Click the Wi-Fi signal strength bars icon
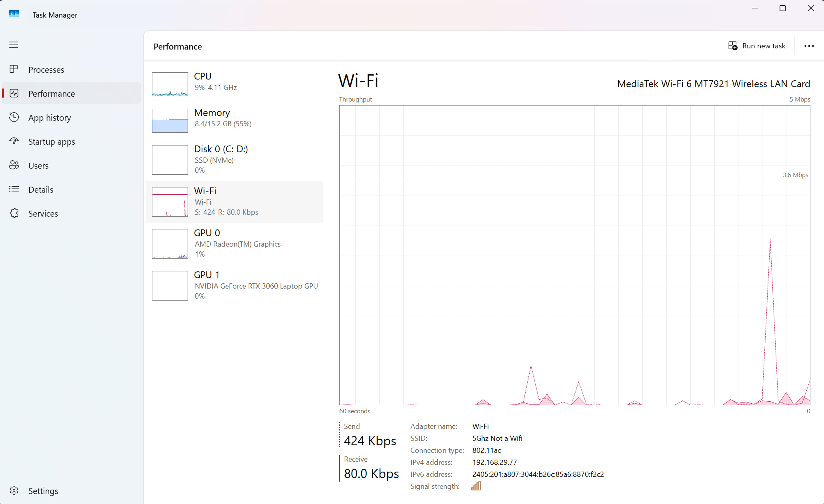The width and height of the screenshot is (824, 504). [476, 486]
